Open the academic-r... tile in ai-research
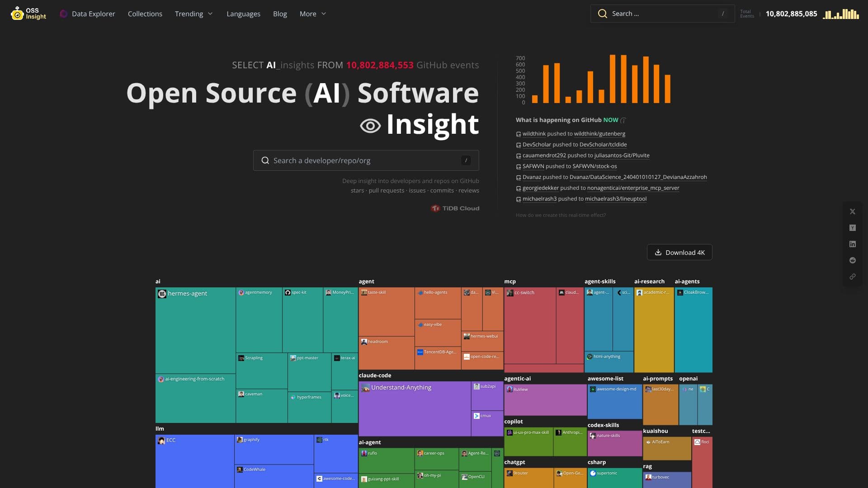Image resolution: width=868 pixels, height=488 pixels. click(x=654, y=330)
